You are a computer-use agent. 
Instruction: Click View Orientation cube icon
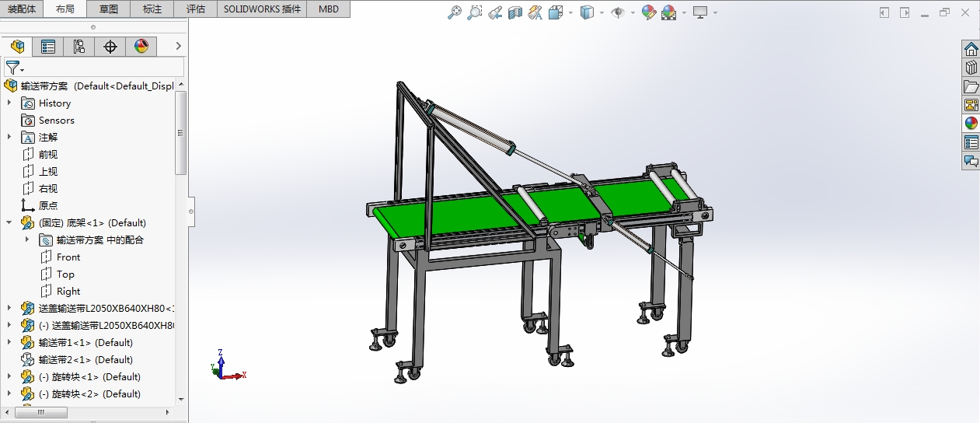(556, 12)
